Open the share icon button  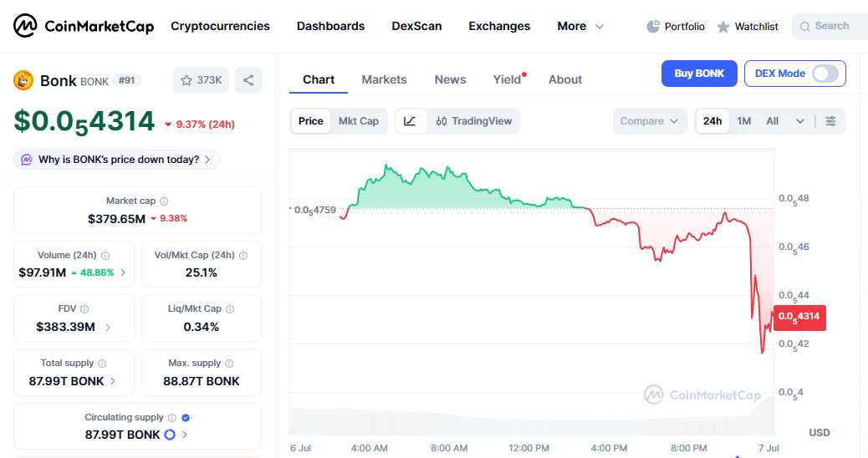pyautogui.click(x=248, y=80)
